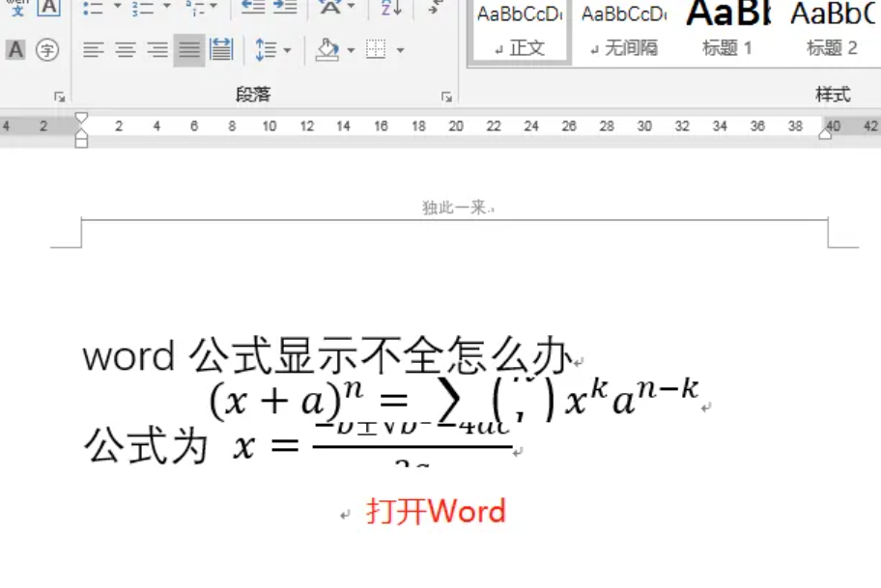Align text to the right
Viewport: 881px width, 588px height.
156,50
